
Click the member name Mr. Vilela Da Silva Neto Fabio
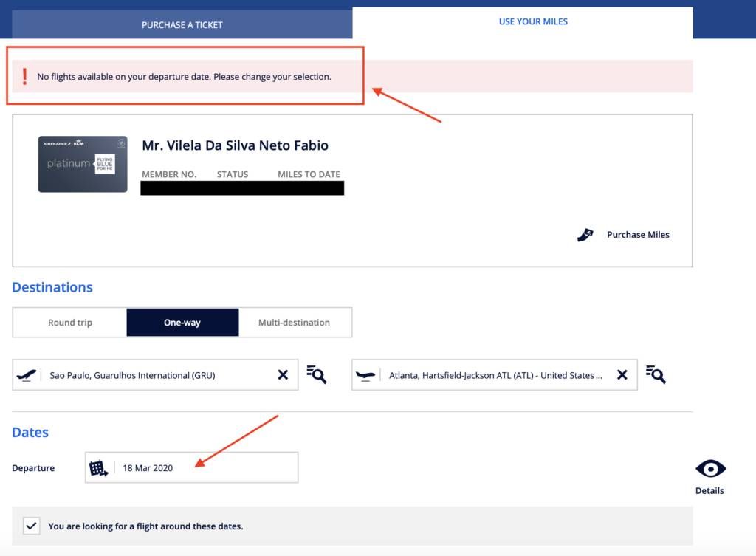click(236, 145)
